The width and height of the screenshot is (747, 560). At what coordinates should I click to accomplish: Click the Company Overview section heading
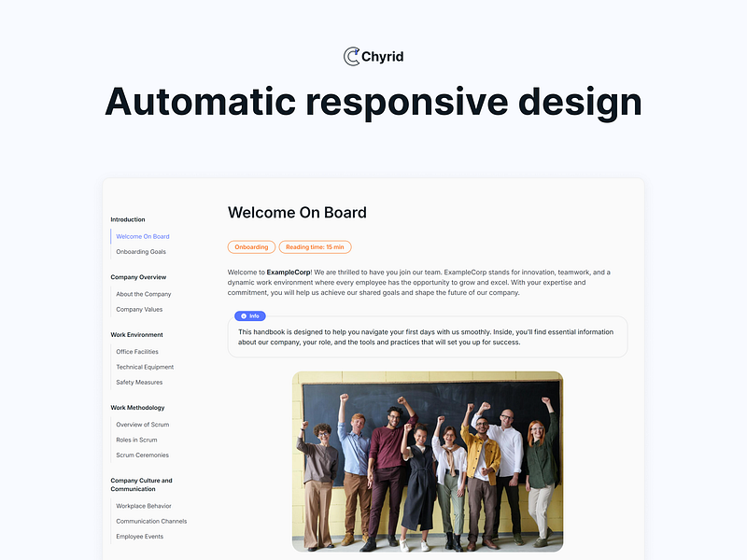(138, 277)
